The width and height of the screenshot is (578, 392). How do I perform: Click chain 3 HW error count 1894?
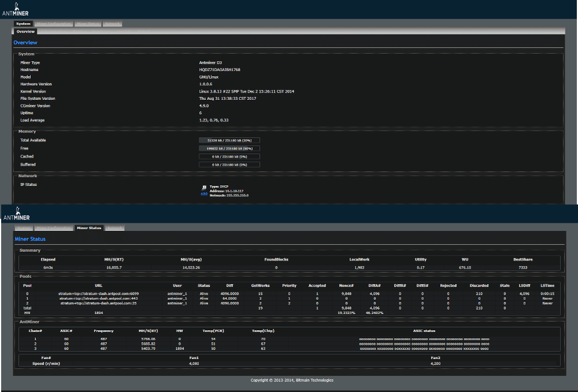pyautogui.click(x=180, y=349)
